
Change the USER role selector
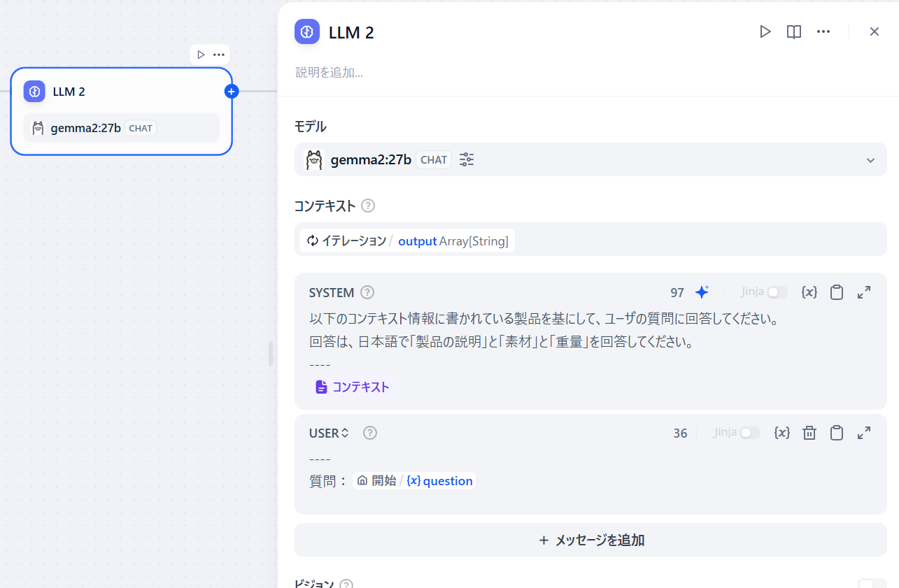pos(329,433)
